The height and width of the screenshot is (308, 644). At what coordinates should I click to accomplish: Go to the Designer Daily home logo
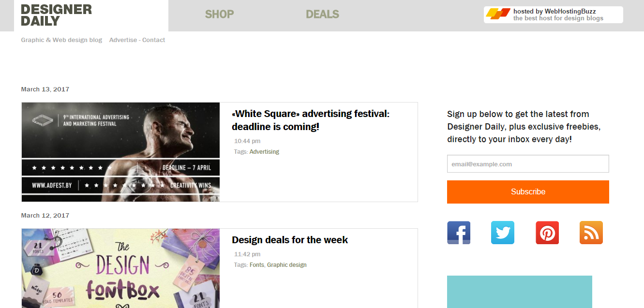pos(57,15)
